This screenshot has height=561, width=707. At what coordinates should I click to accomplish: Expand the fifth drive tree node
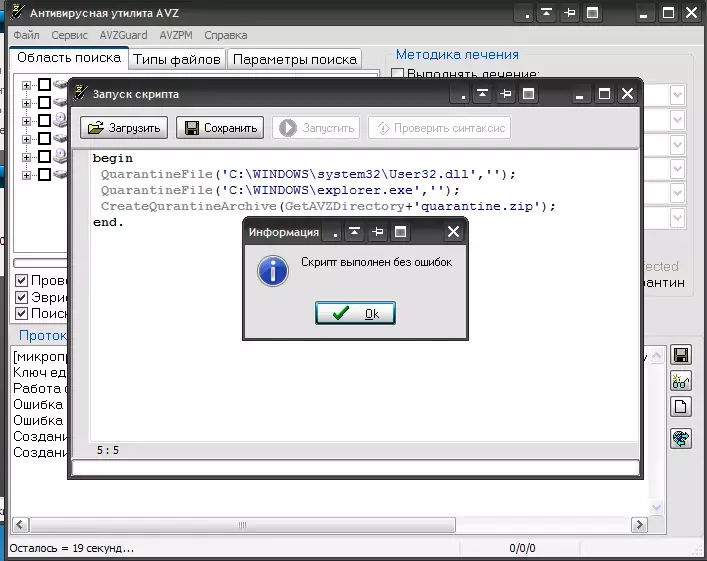(x=26, y=157)
